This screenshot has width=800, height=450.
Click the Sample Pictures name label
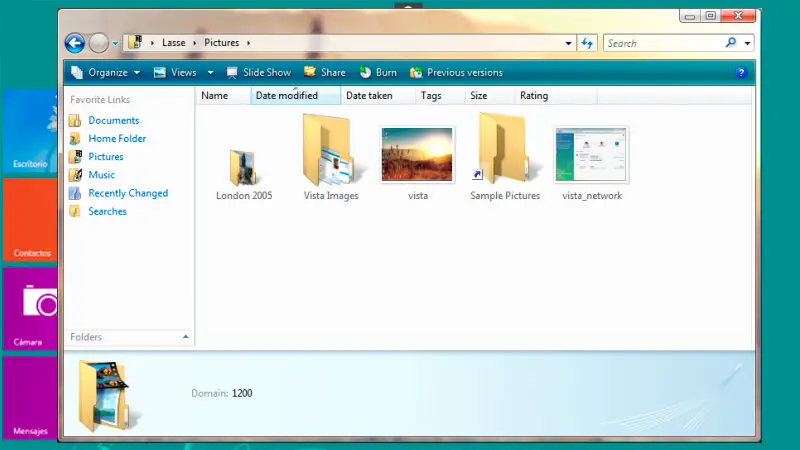click(505, 195)
